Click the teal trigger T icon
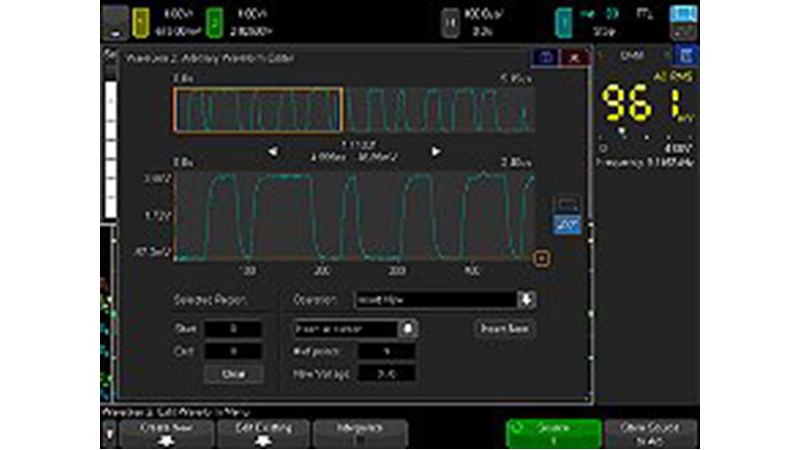800x450 pixels. [565, 19]
